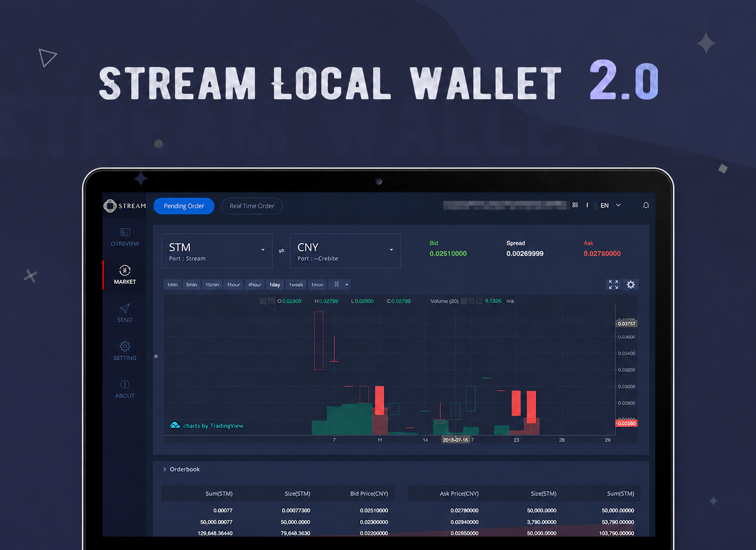Remove the Volume (20) indicator with its X
The height and width of the screenshot is (550, 756).
pyautogui.click(x=479, y=301)
